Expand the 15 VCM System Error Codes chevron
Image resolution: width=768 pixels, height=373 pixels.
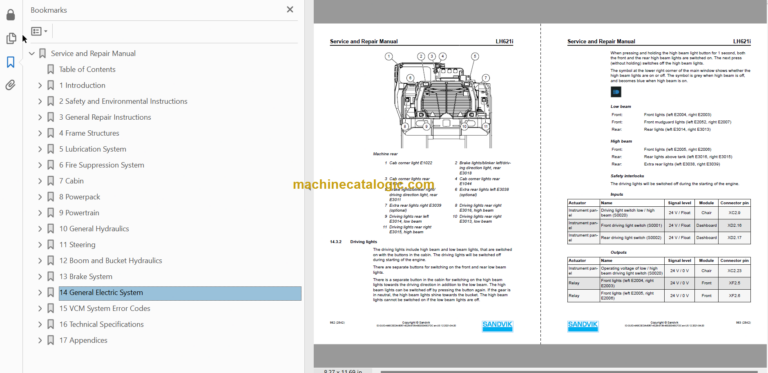coord(40,308)
